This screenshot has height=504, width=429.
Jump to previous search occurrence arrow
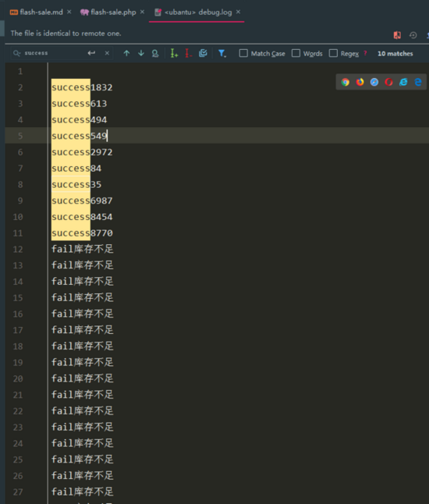[126, 53]
